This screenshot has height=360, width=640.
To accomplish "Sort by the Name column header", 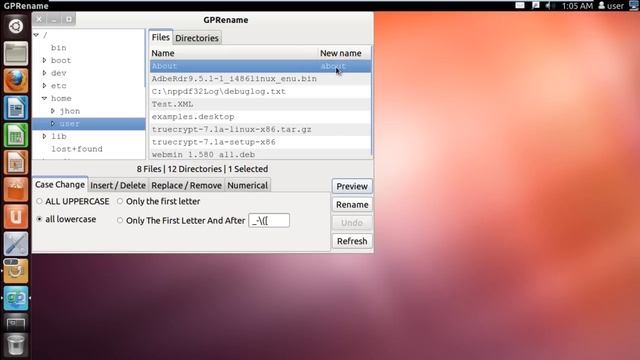I will coord(233,53).
